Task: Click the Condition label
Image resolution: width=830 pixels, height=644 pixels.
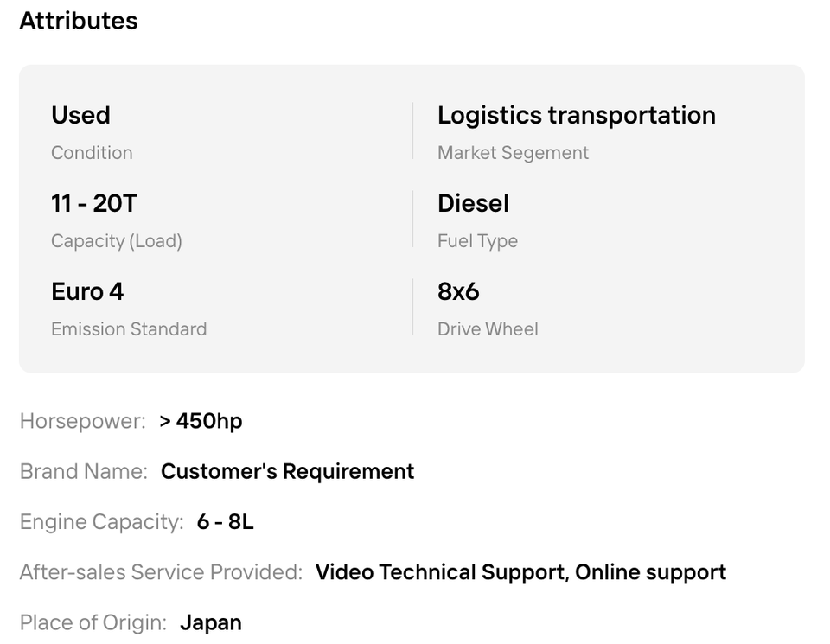Action: pyautogui.click(x=92, y=152)
